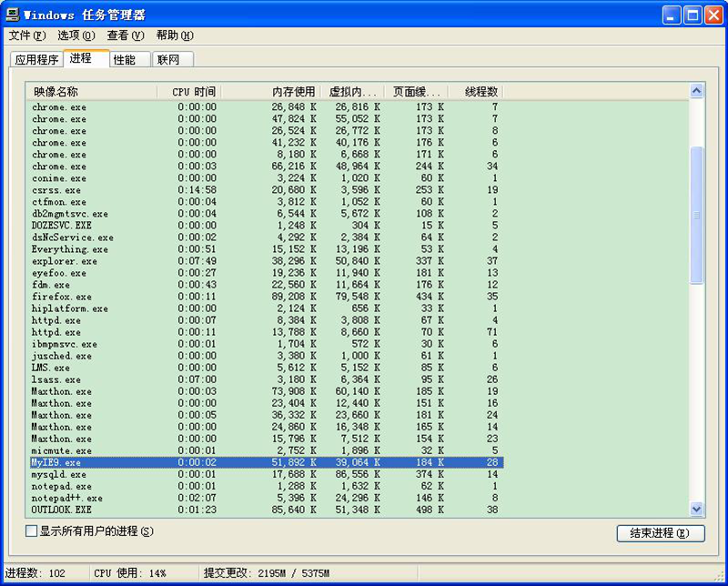Screen dimensions: 728x586
Task: Select the conime.exe process
Action: click(x=267, y=178)
